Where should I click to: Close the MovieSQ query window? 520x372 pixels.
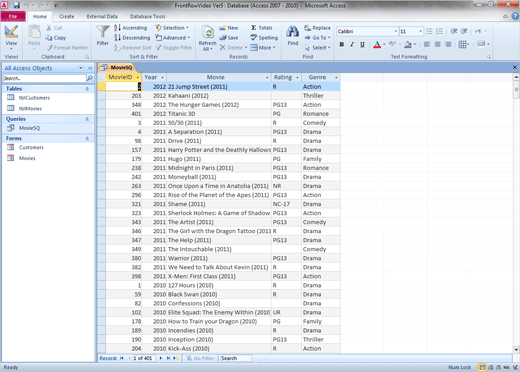[x=515, y=67]
